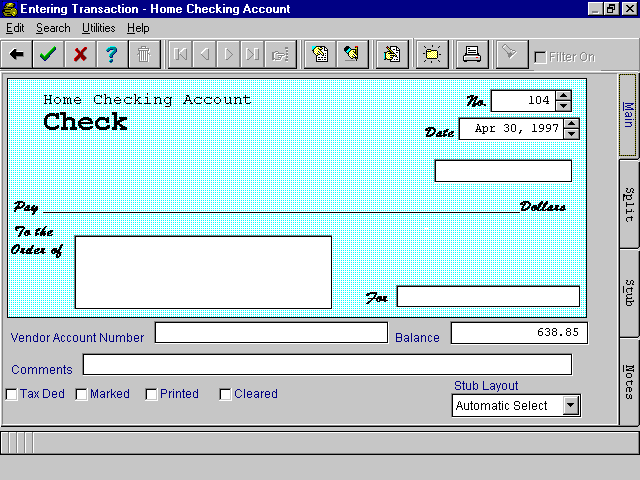
Task: Check the Cleared checkbox
Action: coord(226,394)
